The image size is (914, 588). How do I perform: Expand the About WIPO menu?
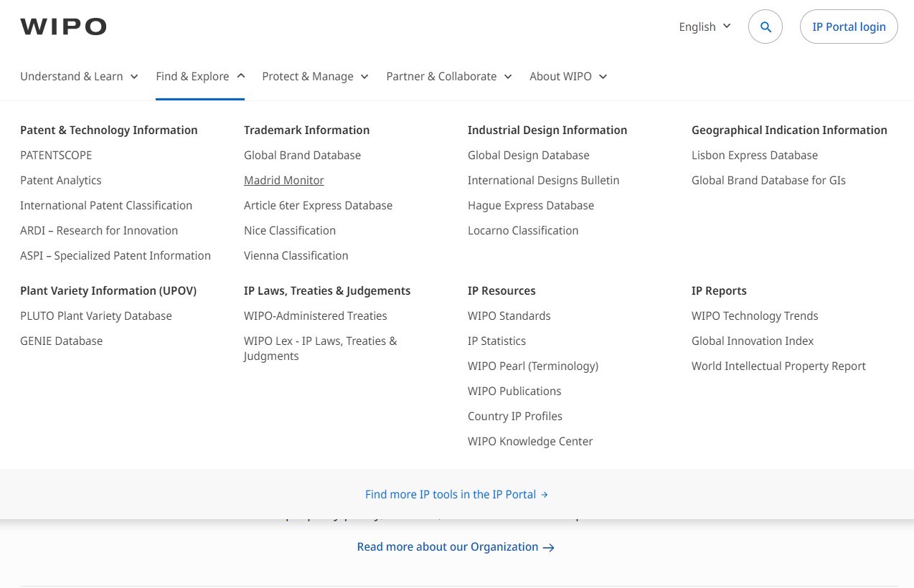(568, 77)
